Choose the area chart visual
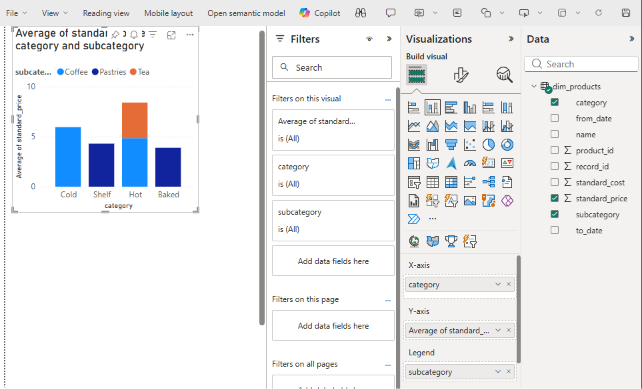Screen dimensions: 642x389 coord(432,126)
